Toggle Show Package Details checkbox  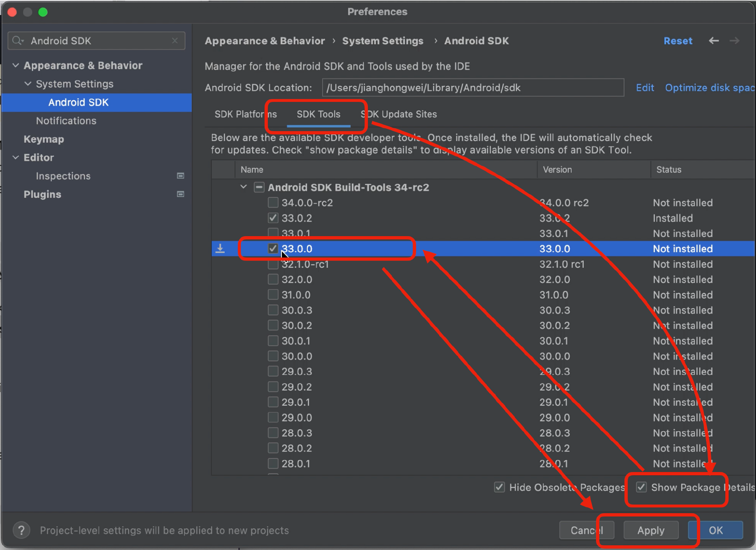[x=641, y=487]
